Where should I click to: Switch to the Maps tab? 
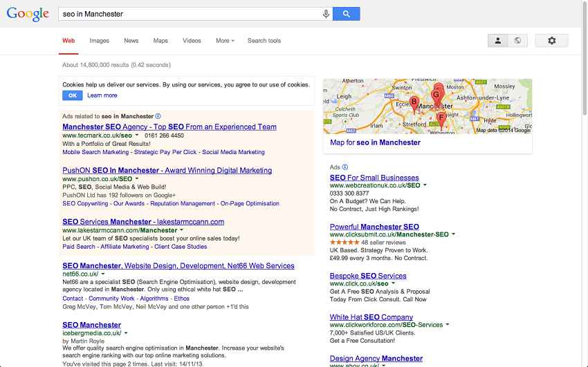click(x=160, y=41)
